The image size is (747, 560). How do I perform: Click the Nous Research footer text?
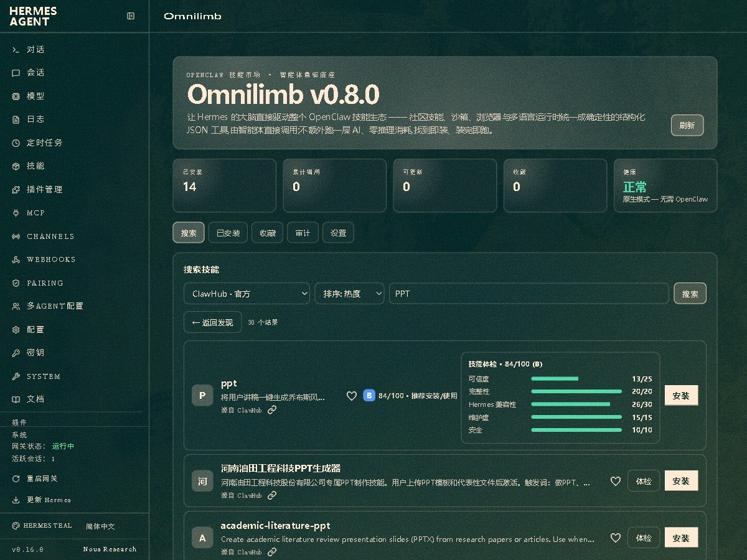(110, 549)
